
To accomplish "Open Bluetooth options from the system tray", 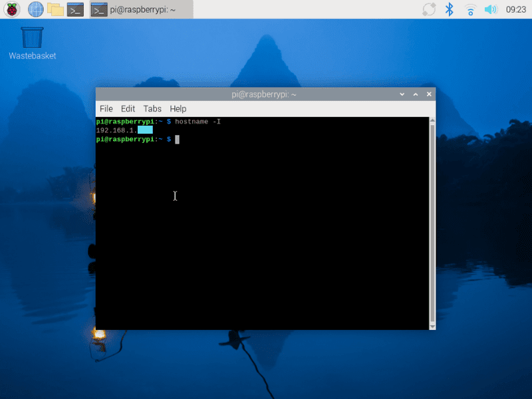I will [449, 9].
